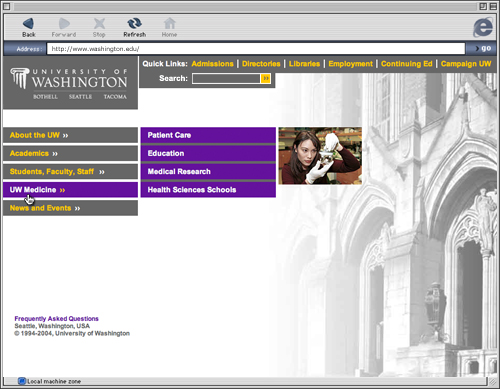Image resolution: width=500 pixels, height=389 pixels.
Task: Choose Health Sciences Schools submenu entry
Action: pos(208,190)
